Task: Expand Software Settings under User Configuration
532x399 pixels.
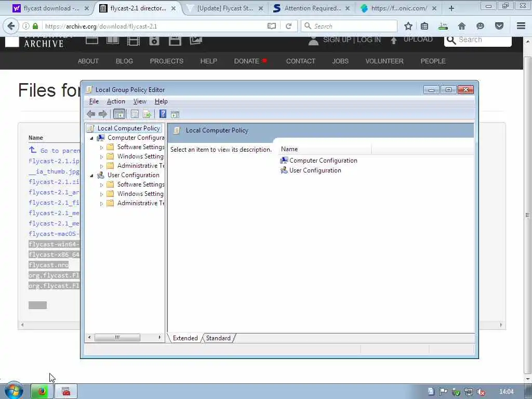Action: click(x=101, y=185)
